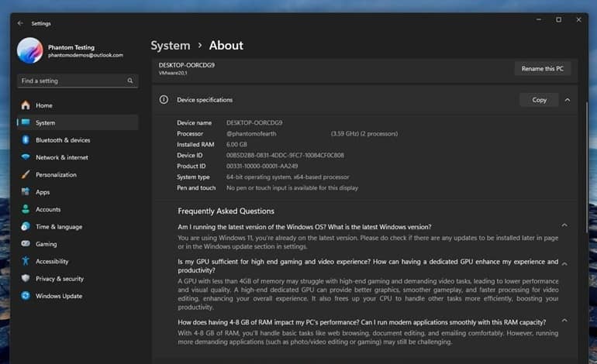597x364 pixels.
Task: Go to Privacy & security settings
Action: click(78, 278)
